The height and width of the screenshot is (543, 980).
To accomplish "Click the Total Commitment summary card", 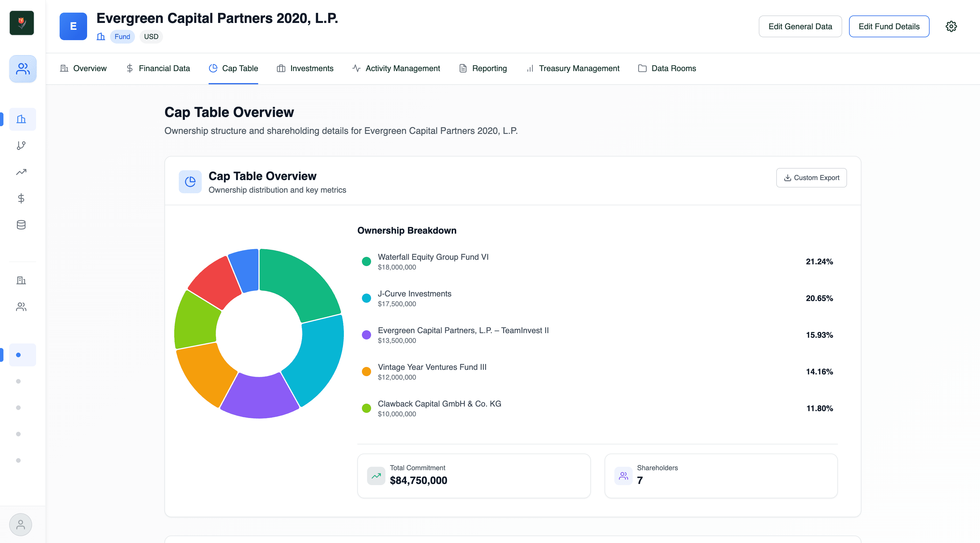I will point(474,475).
